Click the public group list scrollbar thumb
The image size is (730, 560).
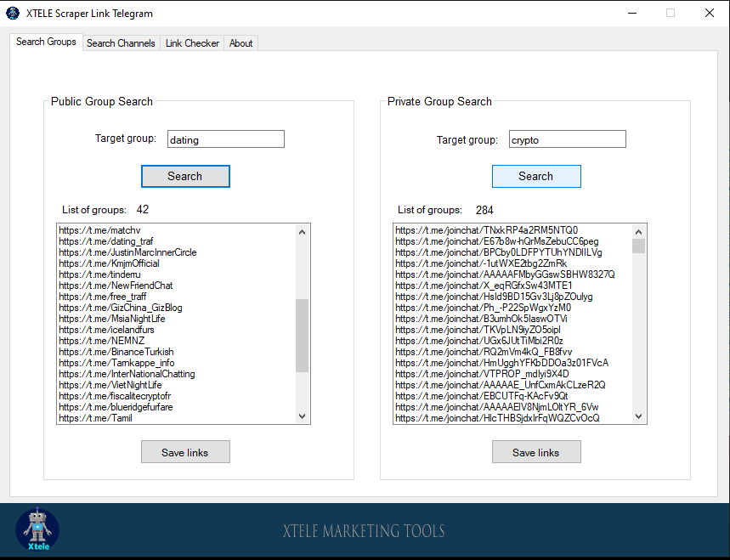[x=303, y=336]
